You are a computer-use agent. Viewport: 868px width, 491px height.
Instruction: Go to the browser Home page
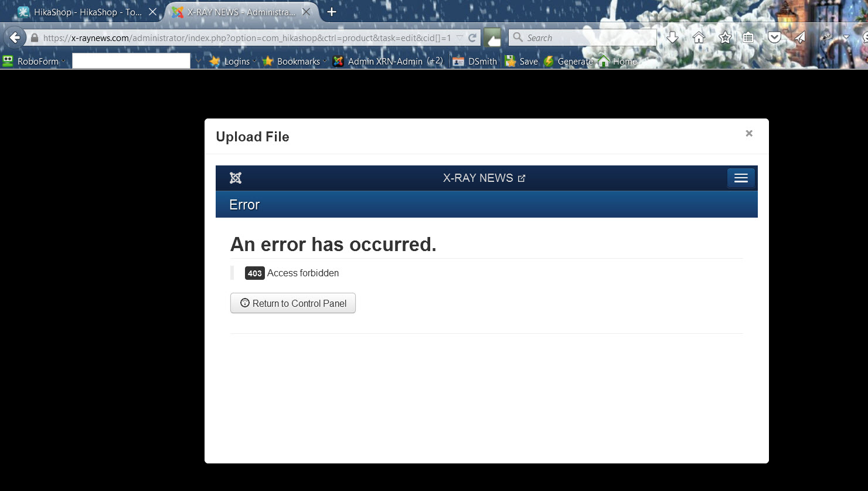699,38
